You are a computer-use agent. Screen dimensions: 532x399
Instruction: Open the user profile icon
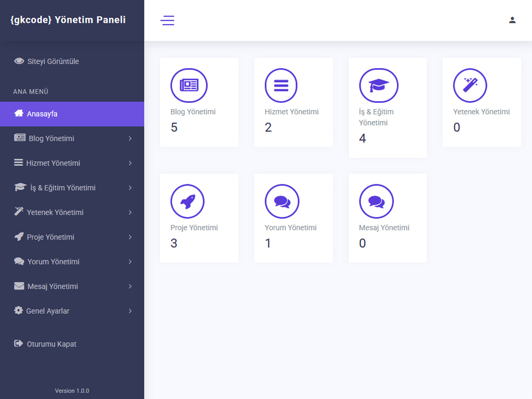click(512, 20)
